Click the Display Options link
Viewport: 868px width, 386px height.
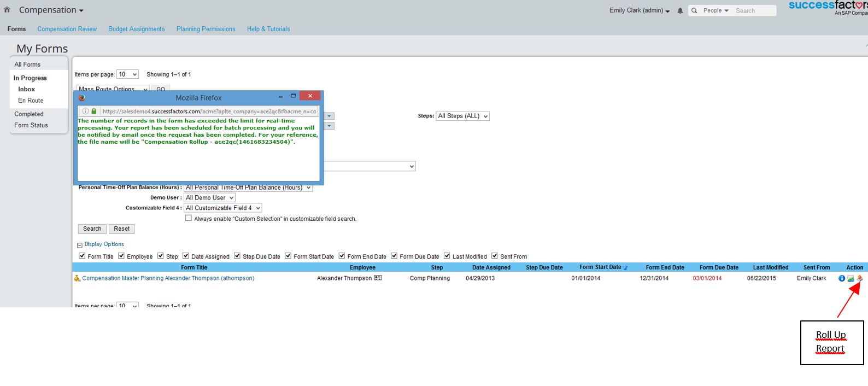coord(104,244)
